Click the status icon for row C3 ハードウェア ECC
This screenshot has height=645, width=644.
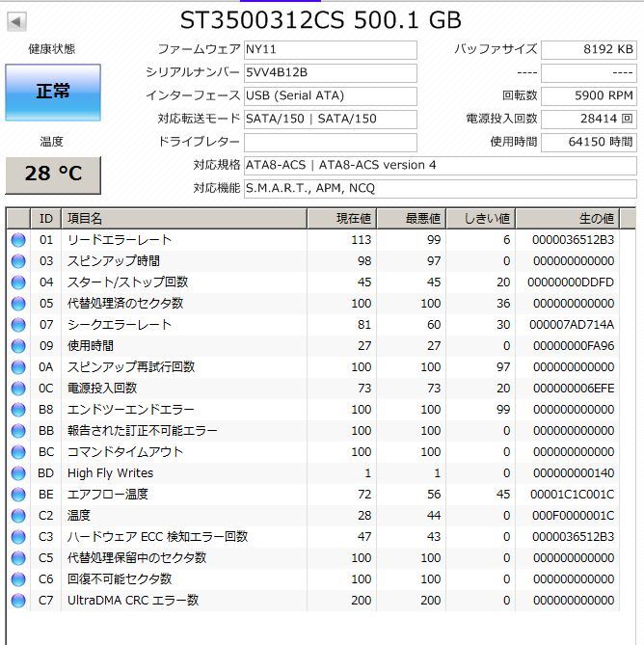point(18,537)
